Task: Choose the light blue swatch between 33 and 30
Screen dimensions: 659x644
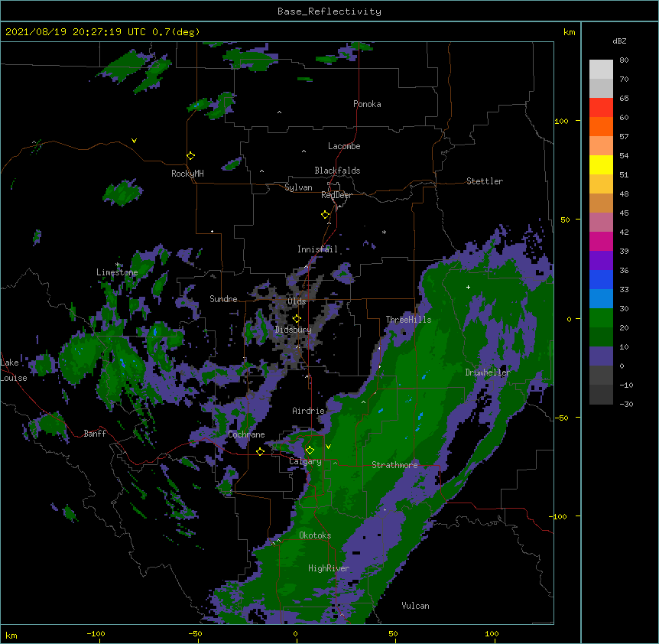Action: [x=601, y=299]
